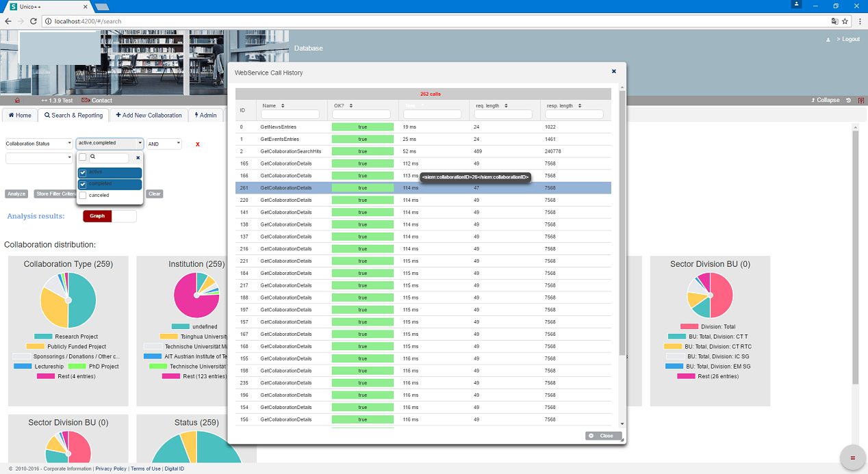Open the Privacy Policy footer link
This screenshot has height=474, width=868.
(x=110, y=469)
